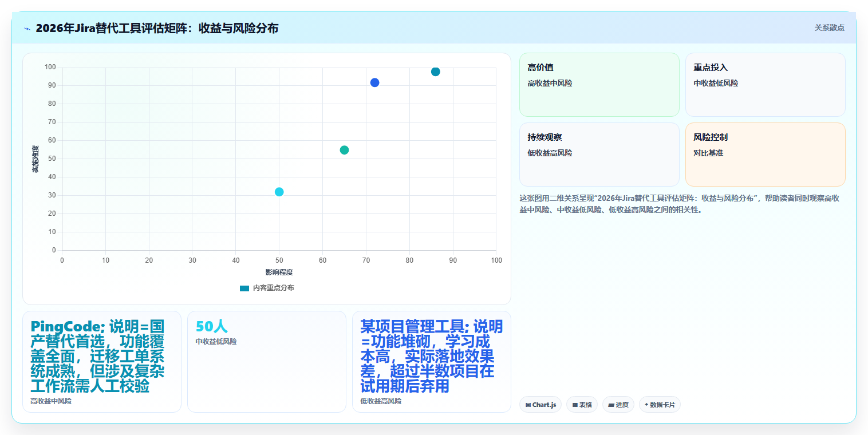Click the 关系散点 label in the header
868x435 pixels.
click(829, 27)
